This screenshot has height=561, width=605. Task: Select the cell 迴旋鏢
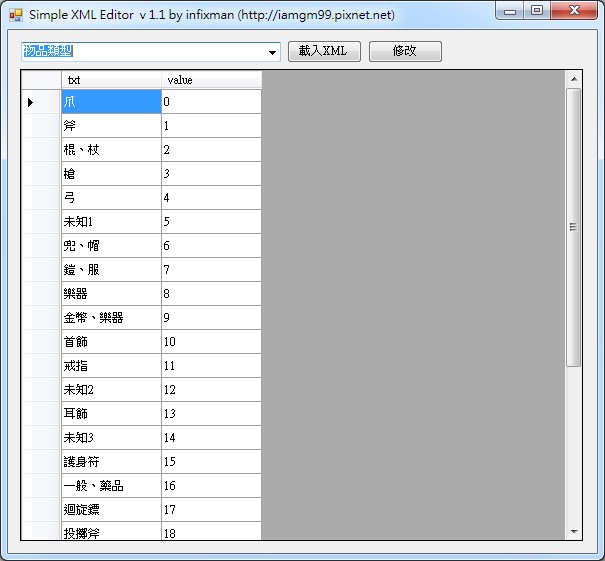coord(111,510)
